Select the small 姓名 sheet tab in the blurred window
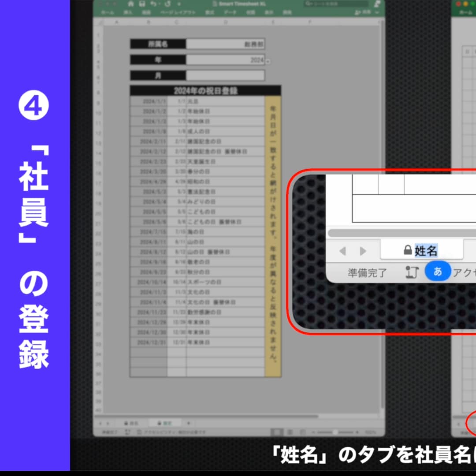476x476 pixels. coord(131,423)
